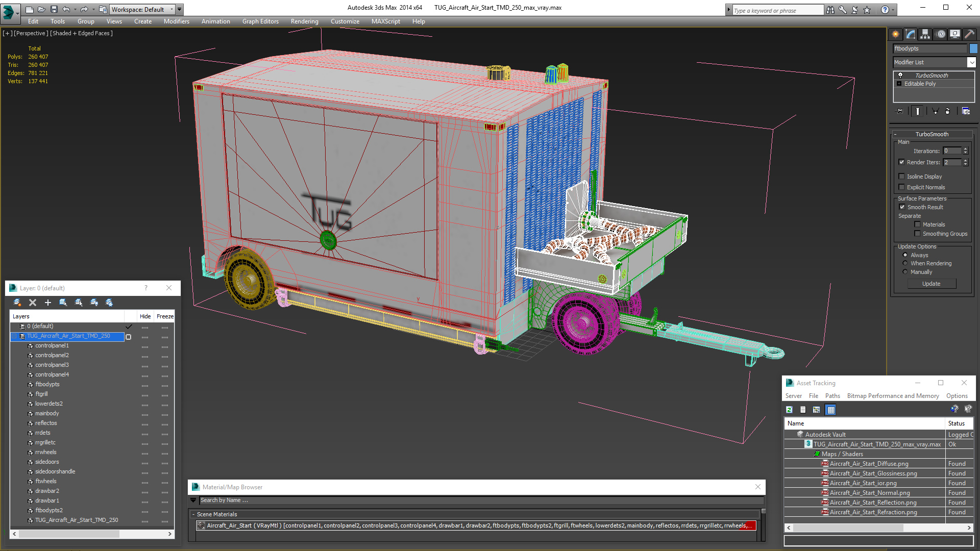Click Configure Modifier Sets icon

(966, 111)
